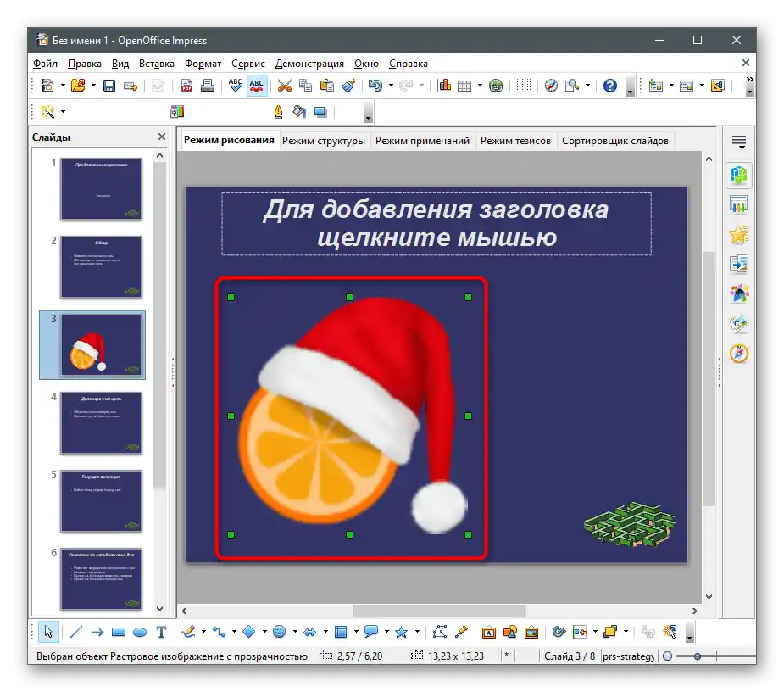Click the Cut scissors icon

[285, 86]
